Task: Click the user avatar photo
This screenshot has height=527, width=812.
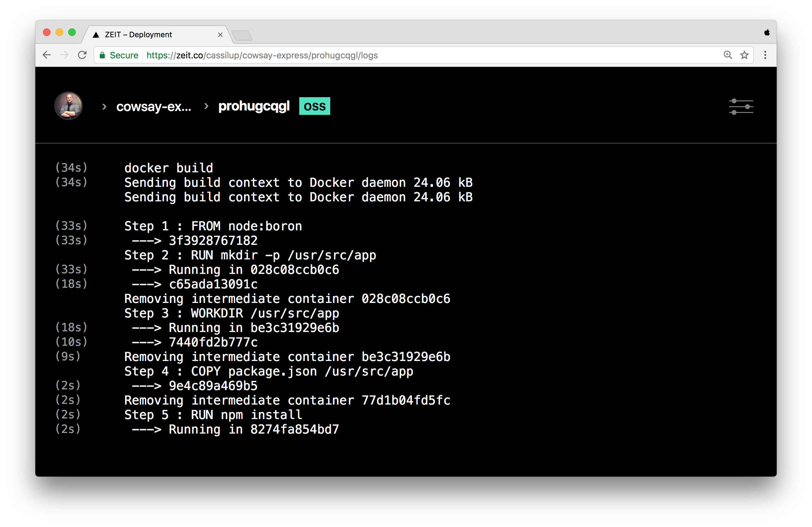Action: click(x=69, y=106)
